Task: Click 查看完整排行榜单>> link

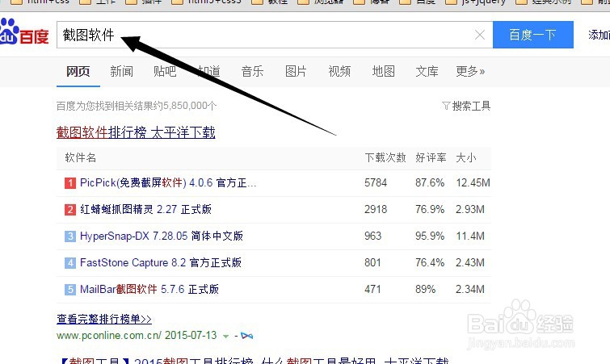Action: 104,319
